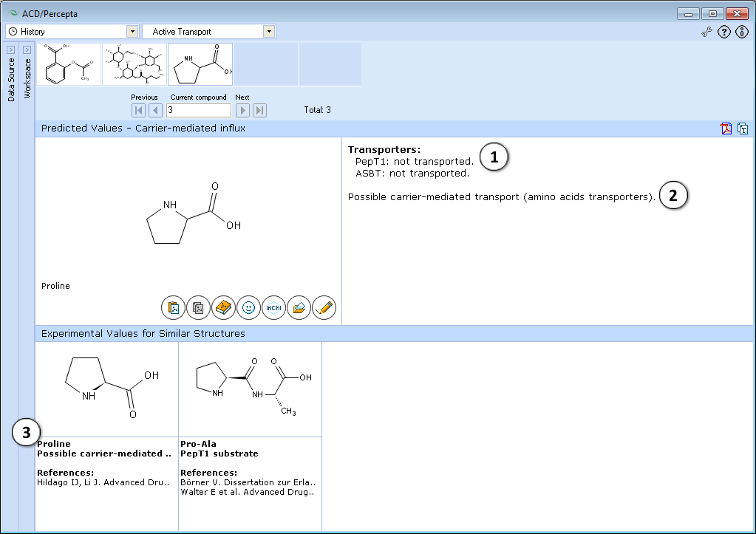The width and height of the screenshot is (756, 534).
Task: Maximize the ACD/Percepta window
Action: 712,14
